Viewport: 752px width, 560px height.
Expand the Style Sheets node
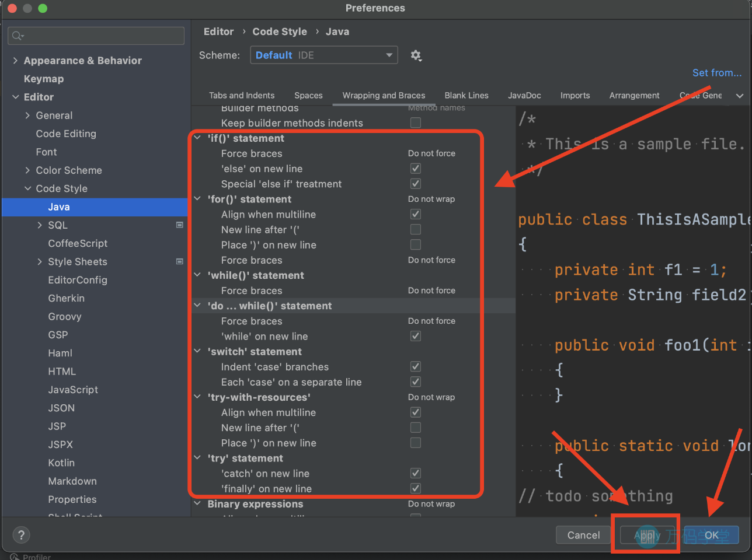click(x=40, y=262)
